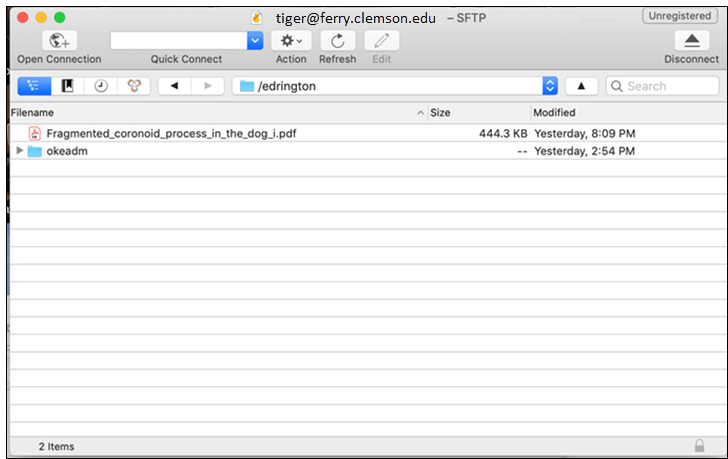Select the okeadm folder row
The image size is (728, 459).
pos(368,151)
